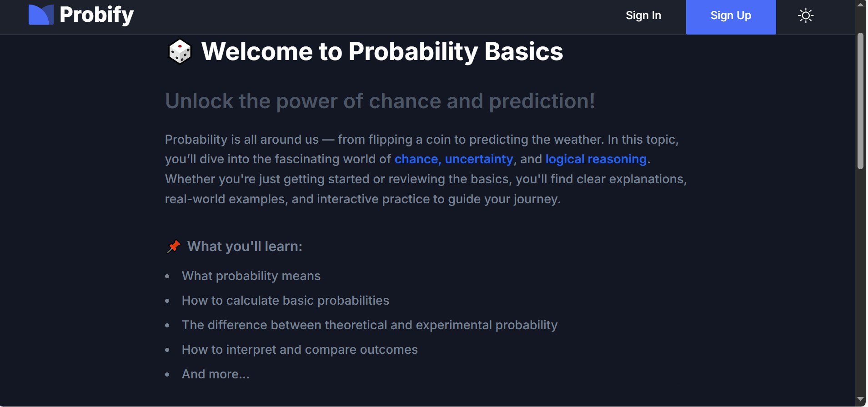Click the red pushpin icon
The width and height of the screenshot is (868, 407).
tap(174, 246)
